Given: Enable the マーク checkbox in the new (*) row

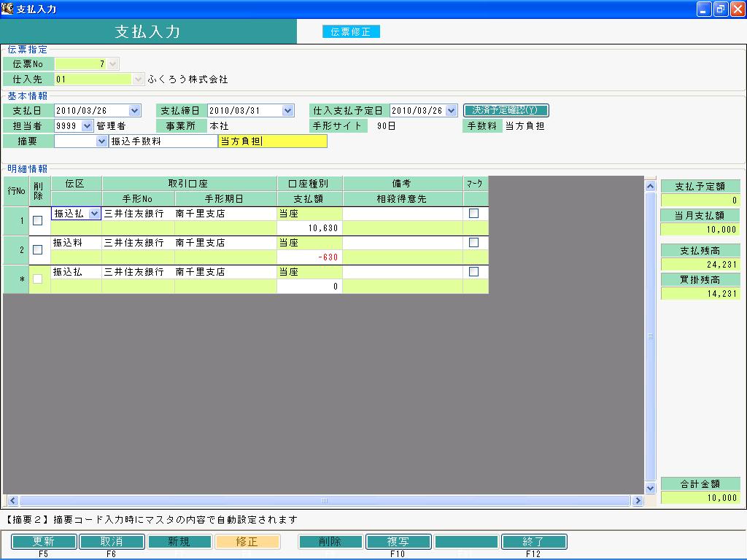Looking at the screenshot, I should coord(473,271).
